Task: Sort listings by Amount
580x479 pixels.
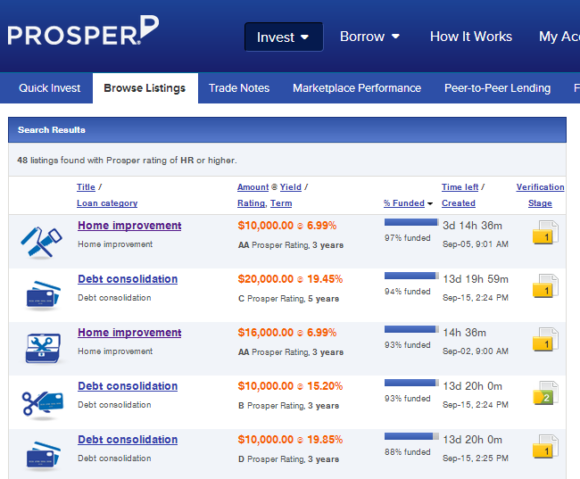Action: 253,187
